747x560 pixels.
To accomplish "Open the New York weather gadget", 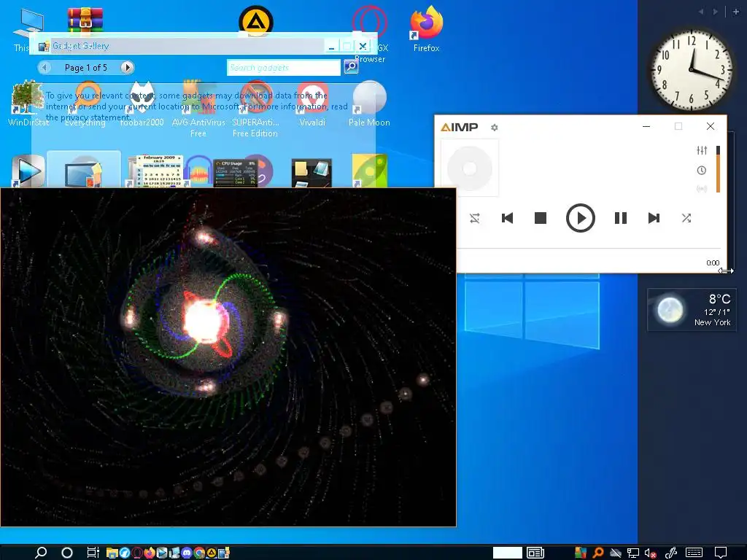I will (692, 310).
